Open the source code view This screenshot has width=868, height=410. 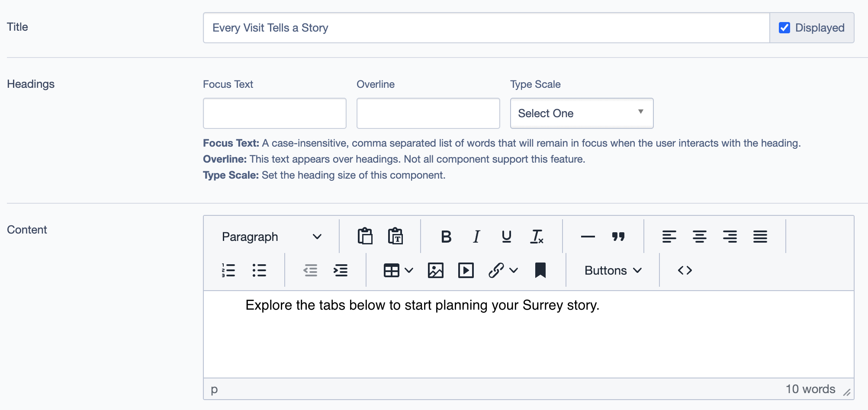click(685, 270)
